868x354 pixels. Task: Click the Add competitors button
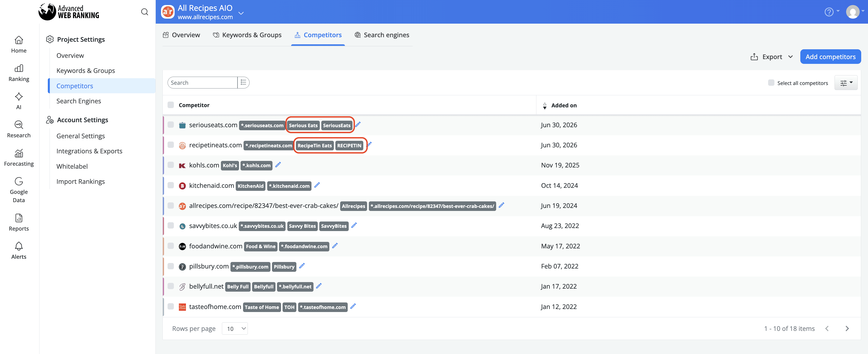tap(830, 57)
